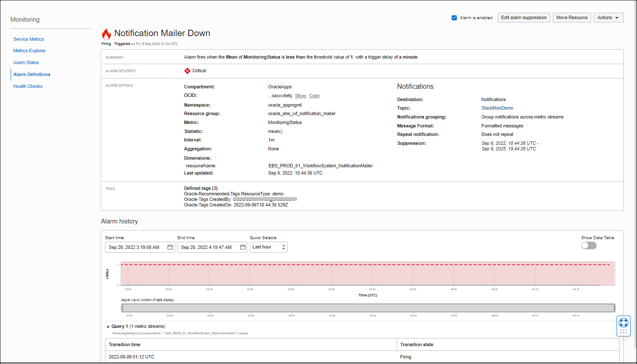Click the flame Firing status icon

click(x=106, y=33)
